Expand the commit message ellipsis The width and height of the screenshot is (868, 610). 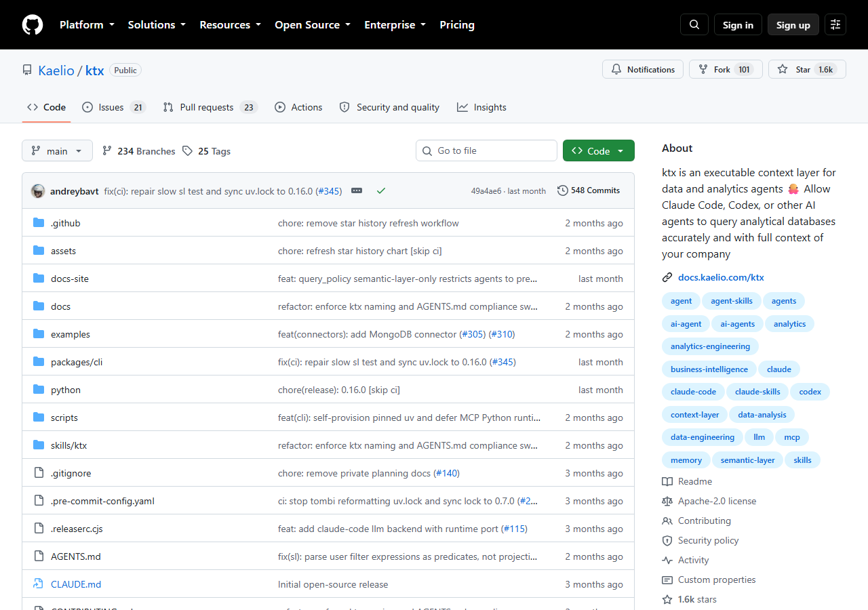point(357,191)
